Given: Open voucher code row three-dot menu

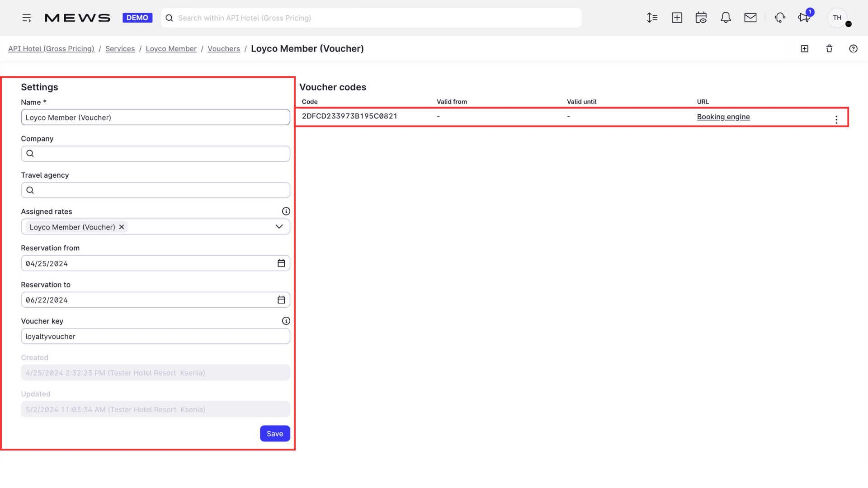Looking at the screenshot, I should tap(836, 119).
